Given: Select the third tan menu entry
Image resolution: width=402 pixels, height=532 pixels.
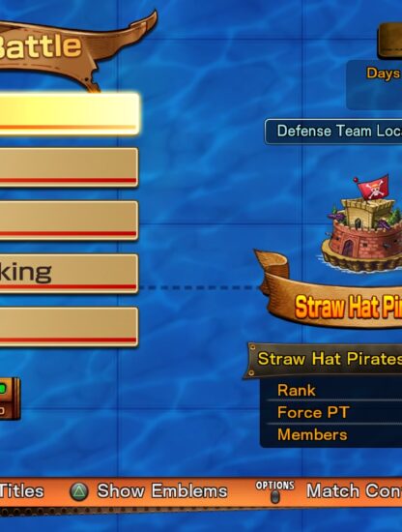Looking at the screenshot, I should pyautogui.click(x=69, y=221).
